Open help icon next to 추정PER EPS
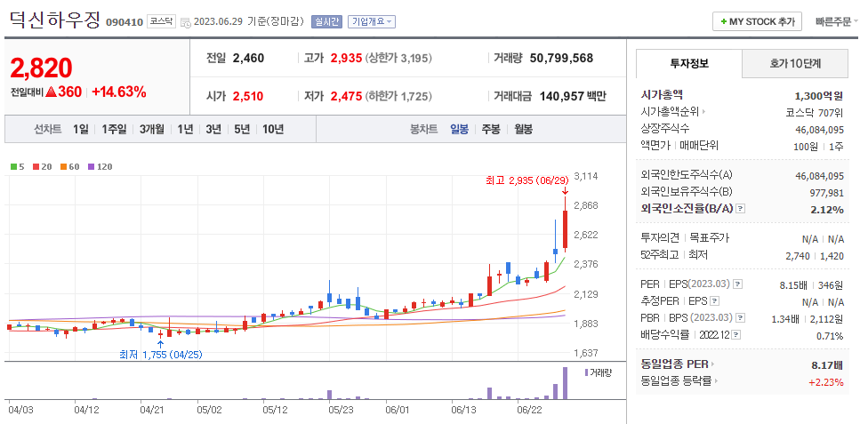 [715, 301]
